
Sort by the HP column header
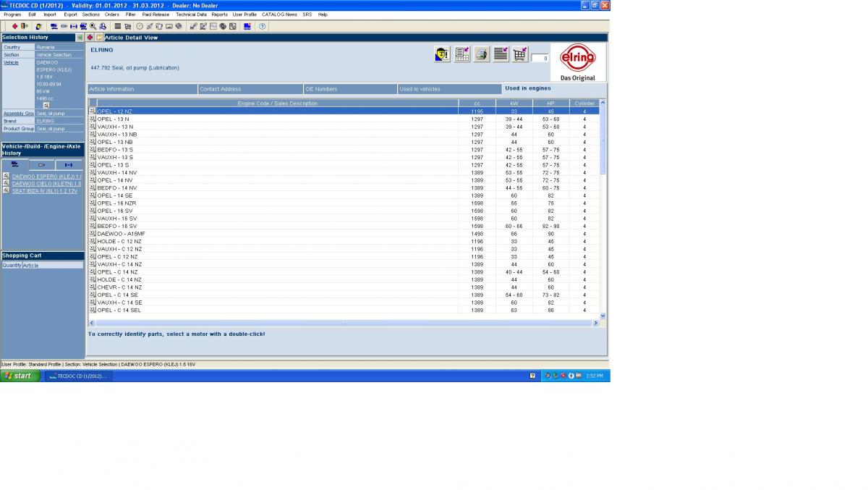point(550,104)
